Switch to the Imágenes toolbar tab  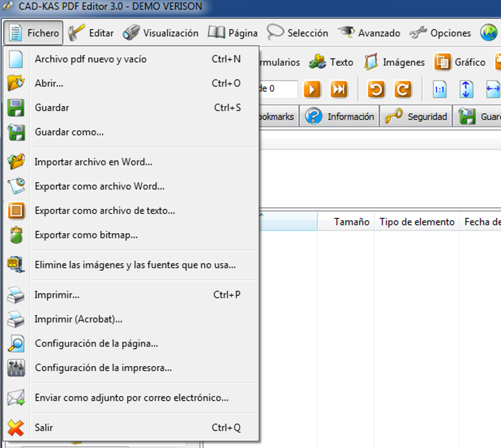[x=394, y=62]
